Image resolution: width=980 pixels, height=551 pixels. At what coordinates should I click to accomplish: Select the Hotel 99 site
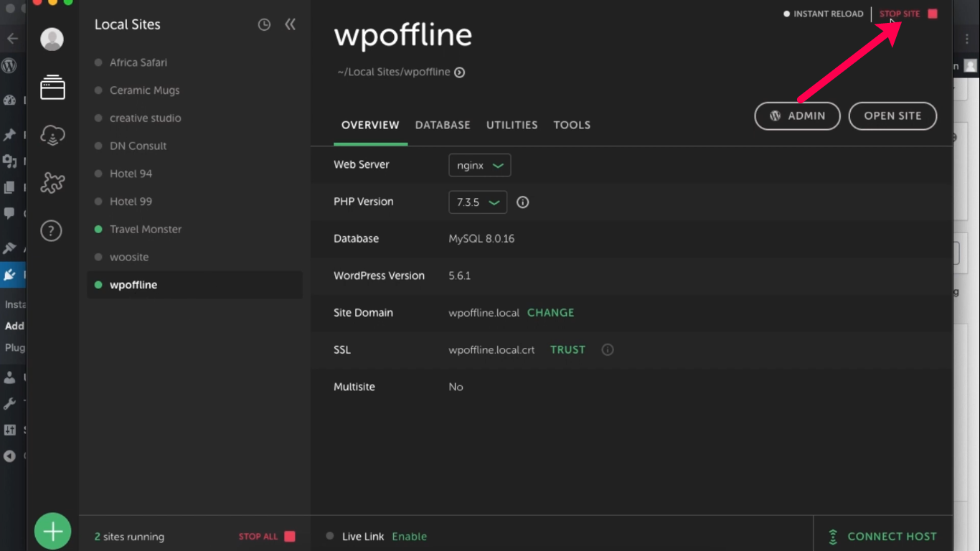194,202
